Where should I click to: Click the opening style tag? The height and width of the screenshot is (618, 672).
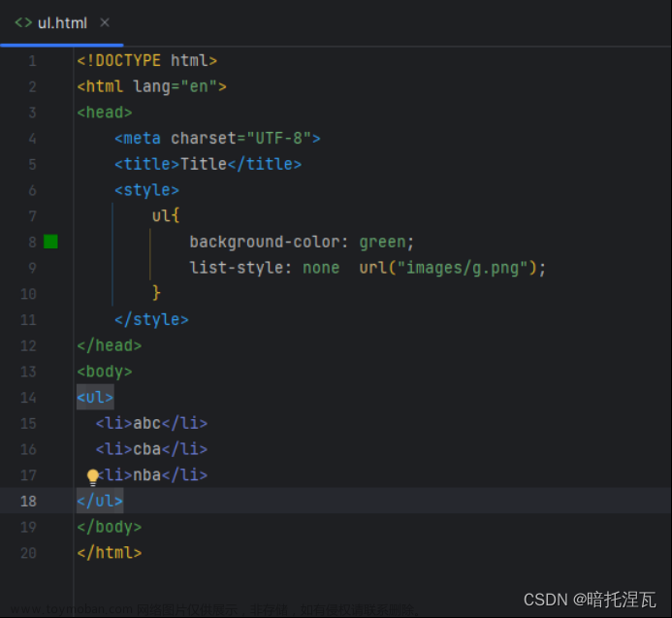(146, 190)
